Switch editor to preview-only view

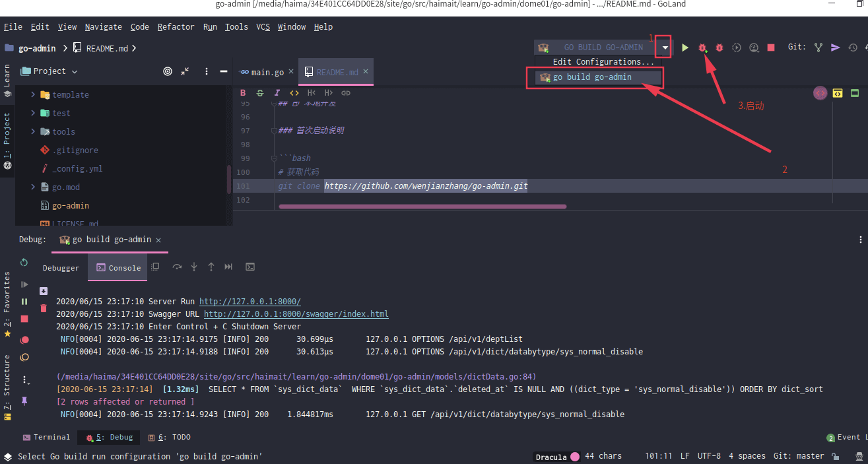point(855,93)
